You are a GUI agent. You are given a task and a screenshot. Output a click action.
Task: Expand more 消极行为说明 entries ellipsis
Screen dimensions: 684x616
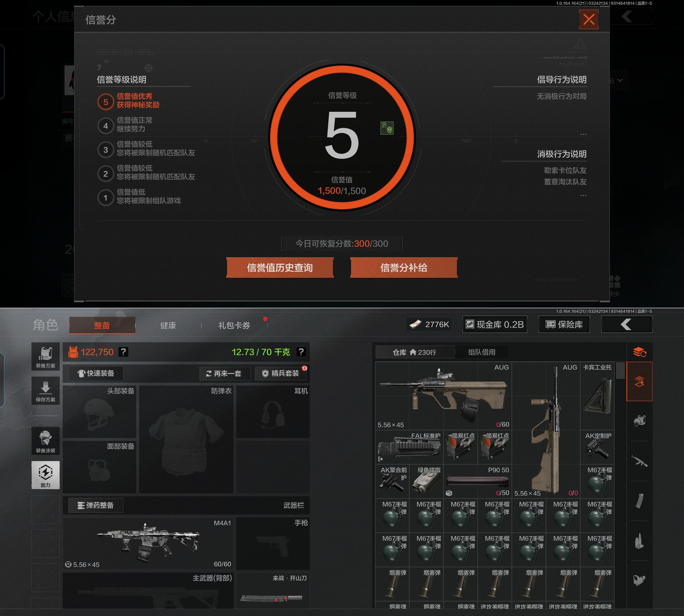click(x=583, y=195)
